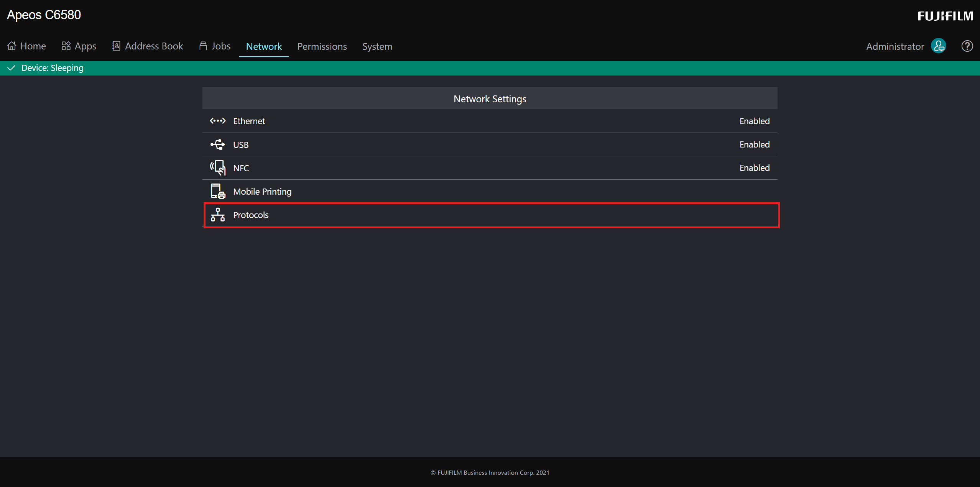Select the Network tab
This screenshot has height=487, width=980.
pos(264,46)
